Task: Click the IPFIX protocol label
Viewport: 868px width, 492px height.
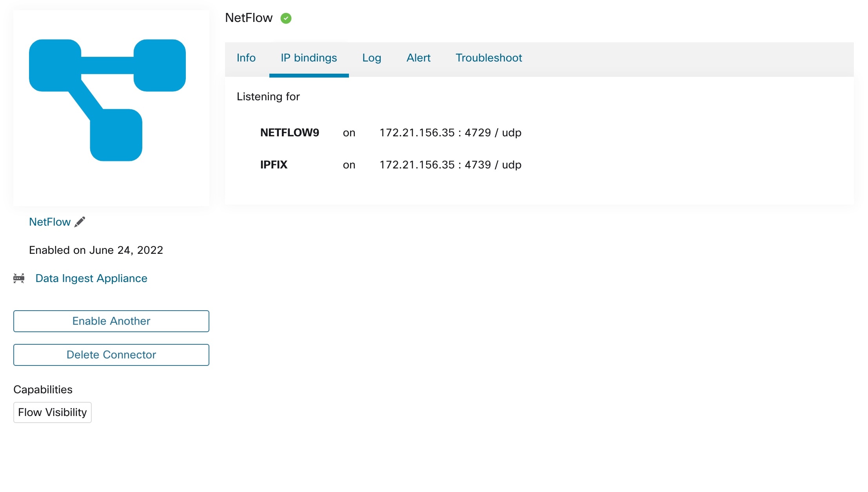Action: (x=274, y=165)
